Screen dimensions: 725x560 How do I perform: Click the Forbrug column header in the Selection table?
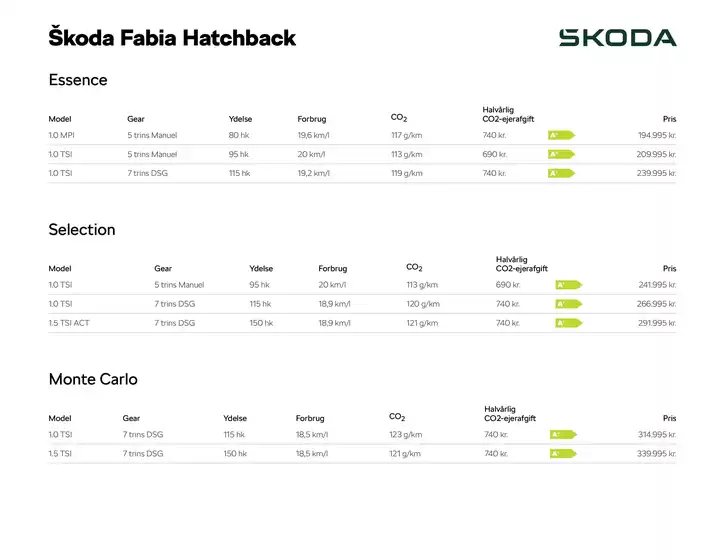click(333, 269)
